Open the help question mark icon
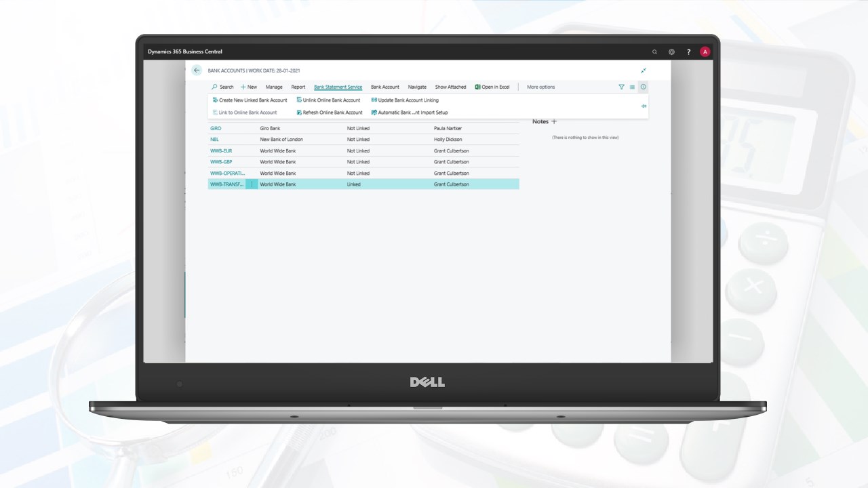This screenshot has height=488, width=868. tap(689, 52)
